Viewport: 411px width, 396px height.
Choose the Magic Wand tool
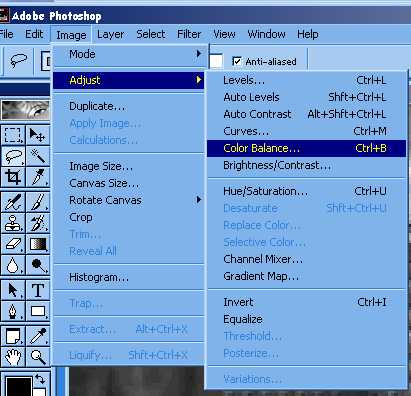[37, 156]
